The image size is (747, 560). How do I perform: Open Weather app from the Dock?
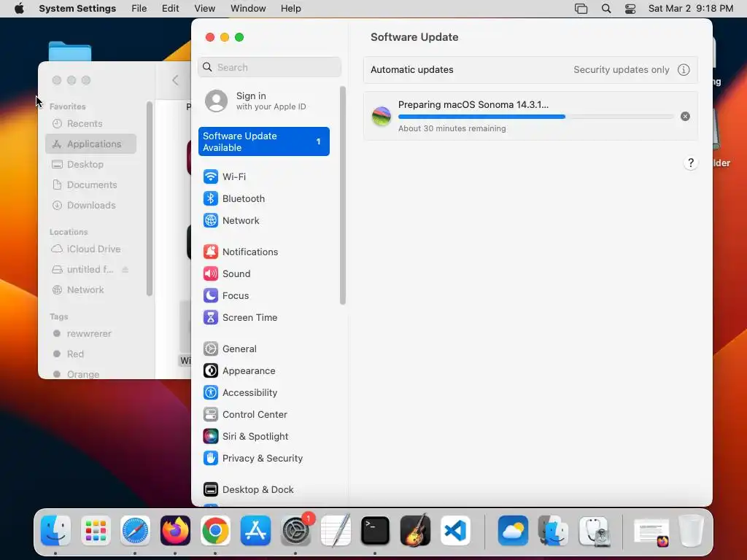coord(513,531)
